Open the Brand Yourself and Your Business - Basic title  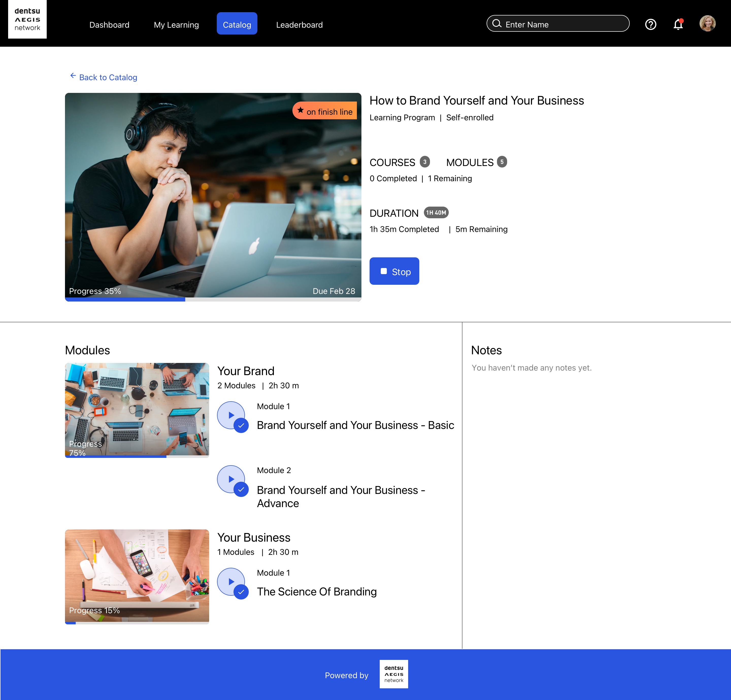pos(355,425)
